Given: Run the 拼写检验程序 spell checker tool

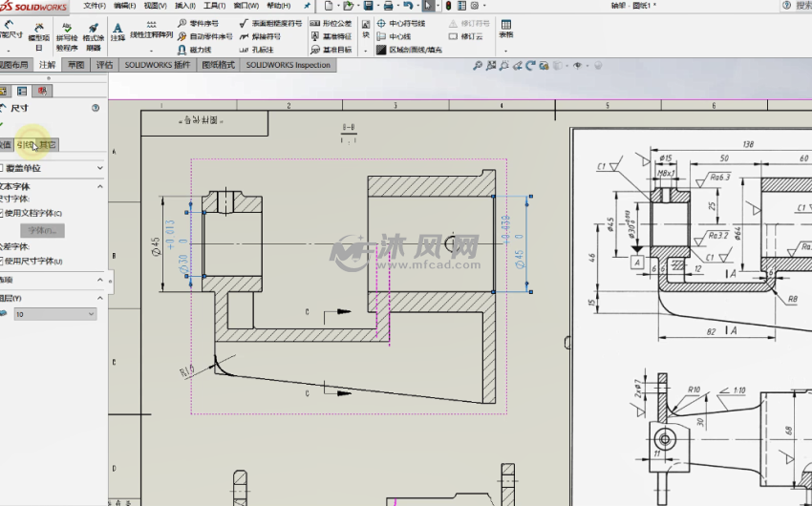Looking at the screenshot, I should coord(67,36).
